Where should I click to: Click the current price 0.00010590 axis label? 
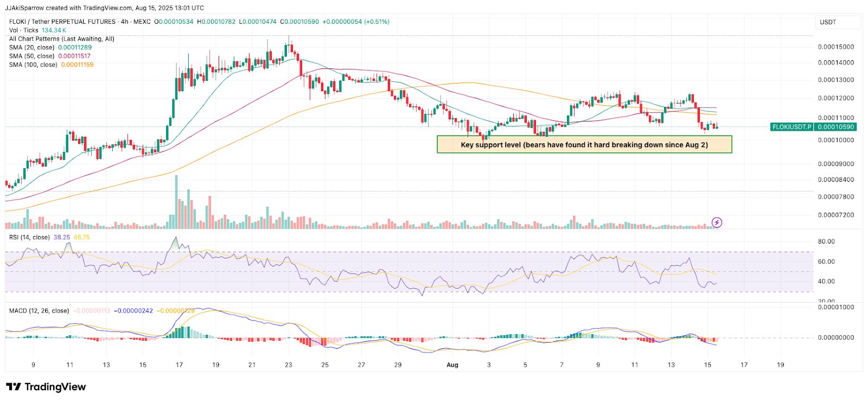click(835, 127)
